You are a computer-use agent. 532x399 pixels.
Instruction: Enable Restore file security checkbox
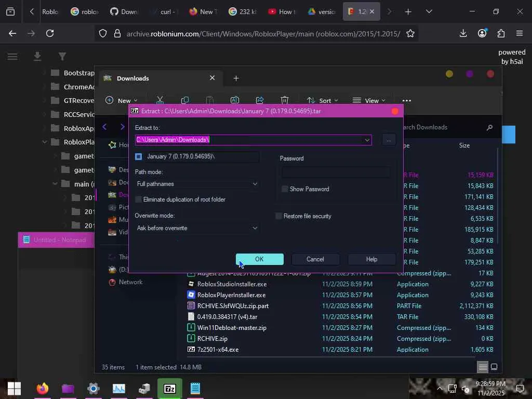click(x=278, y=216)
